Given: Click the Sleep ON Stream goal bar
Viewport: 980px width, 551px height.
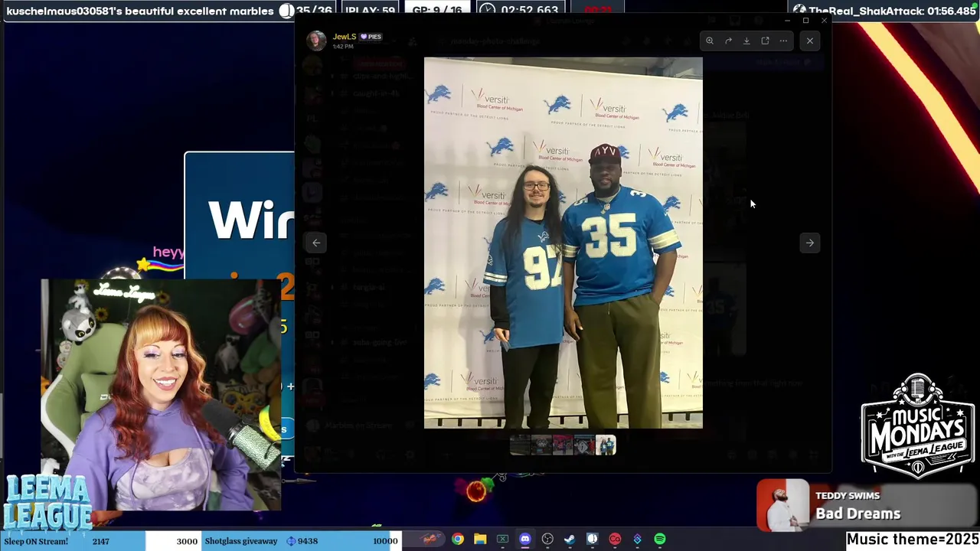Looking at the screenshot, I should click(x=101, y=541).
